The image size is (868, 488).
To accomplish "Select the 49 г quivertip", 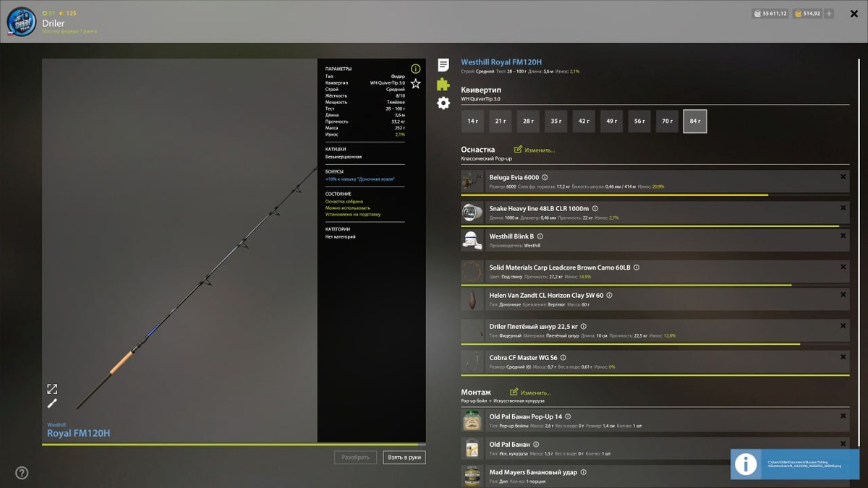I will pyautogui.click(x=611, y=121).
